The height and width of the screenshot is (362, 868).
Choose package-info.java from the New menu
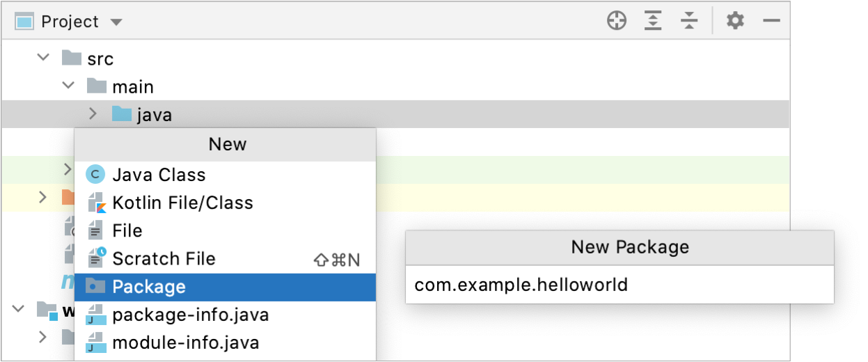pos(190,315)
